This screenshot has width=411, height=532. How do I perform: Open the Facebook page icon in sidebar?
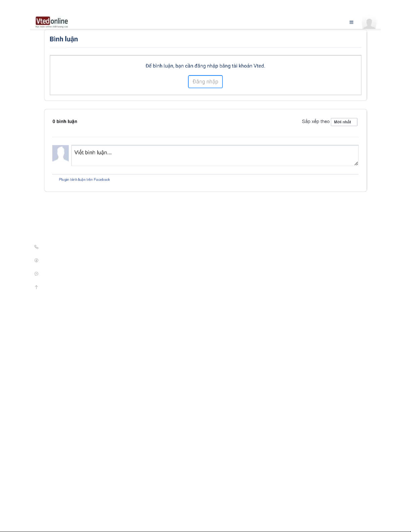pos(36,260)
